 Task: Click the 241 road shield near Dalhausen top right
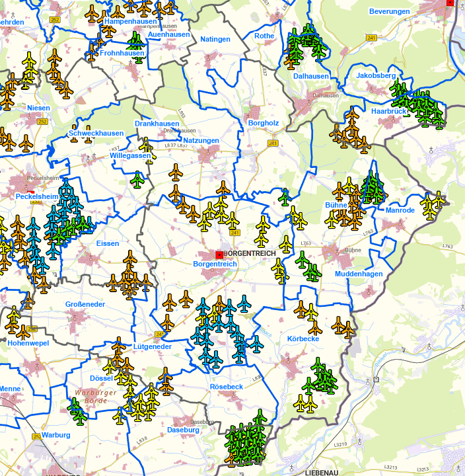[371, 38]
